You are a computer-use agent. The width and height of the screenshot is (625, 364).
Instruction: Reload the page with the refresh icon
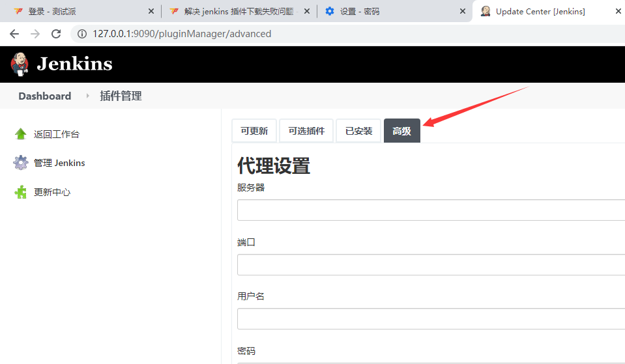[x=56, y=34]
